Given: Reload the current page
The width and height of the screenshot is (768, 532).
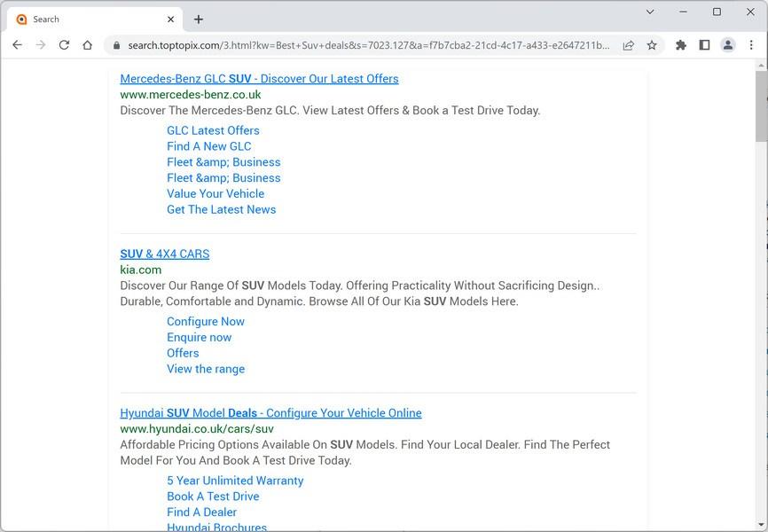Looking at the screenshot, I should tap(64, 45).
